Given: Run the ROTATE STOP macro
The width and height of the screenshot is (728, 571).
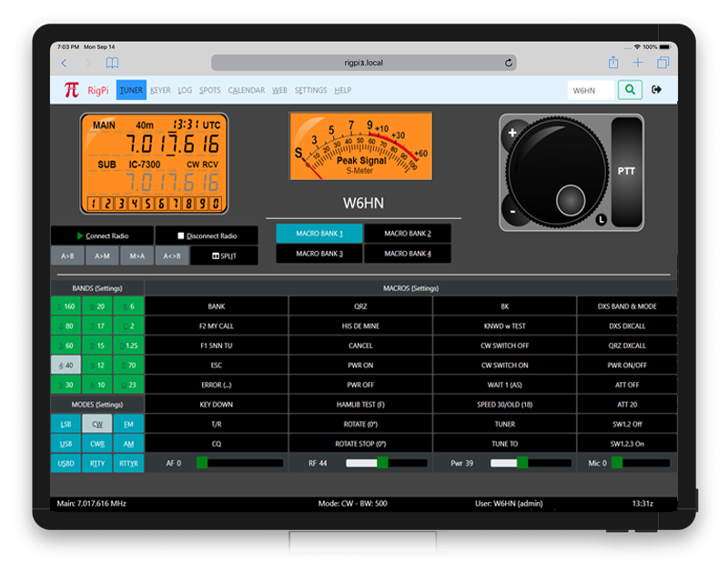Looking at the screenshot, I should pyautogui.click(x=360, y=444).
